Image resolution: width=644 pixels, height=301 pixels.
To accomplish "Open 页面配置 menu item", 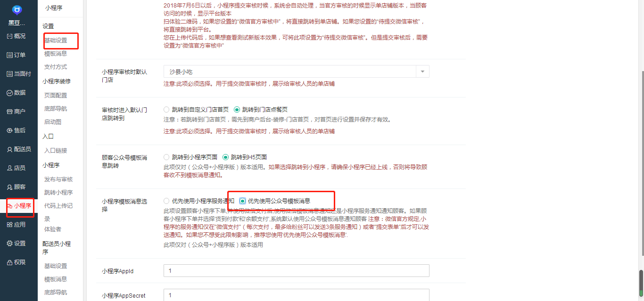I will 56,95.
